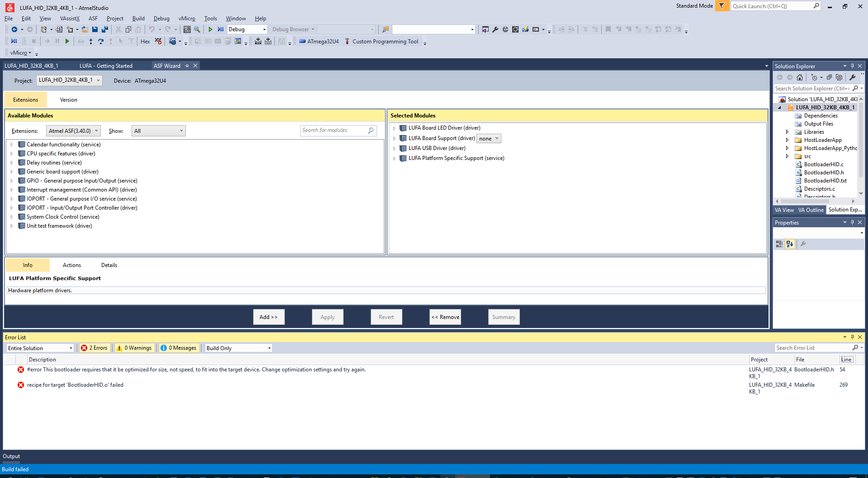Image resolution: width=868 pixels, height=478 pixels.
Task: Switch to the Details tab
Action: 109,265
